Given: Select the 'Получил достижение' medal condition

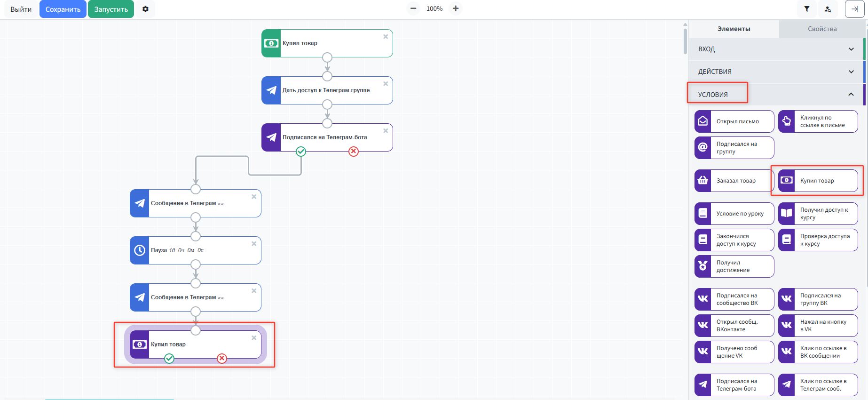Looking at the screenshot, I should click(734, 266).
